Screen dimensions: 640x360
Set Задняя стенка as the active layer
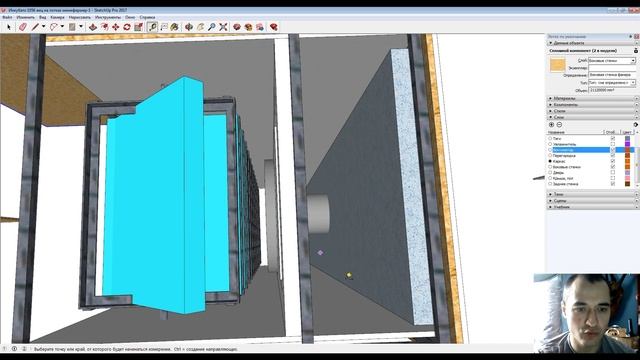(x=550, y=184)
